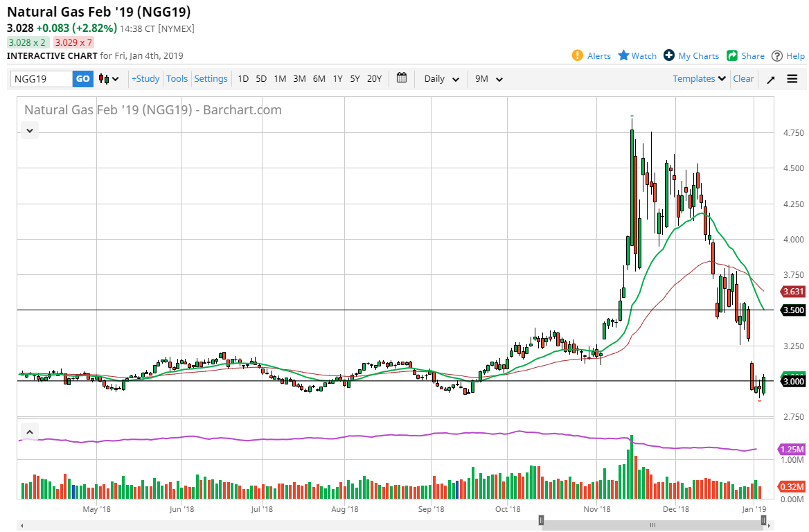Viewport: 809px width, 532px height.
Task: Select the 6M time range
Action: (319, 79)
